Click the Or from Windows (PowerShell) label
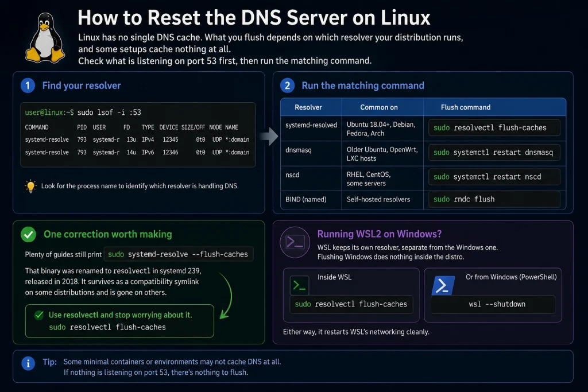The width and height of the screenshot is (588, 392). coord(511,277)
